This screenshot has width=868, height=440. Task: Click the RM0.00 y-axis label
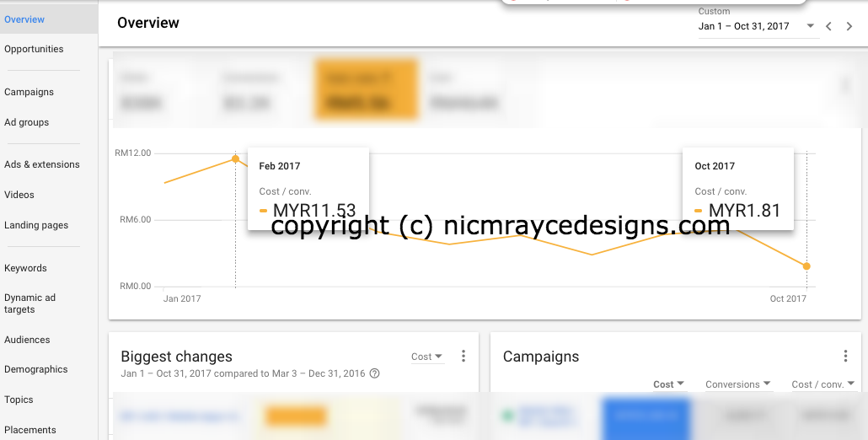pyautogui.click(x=135, y=286)
